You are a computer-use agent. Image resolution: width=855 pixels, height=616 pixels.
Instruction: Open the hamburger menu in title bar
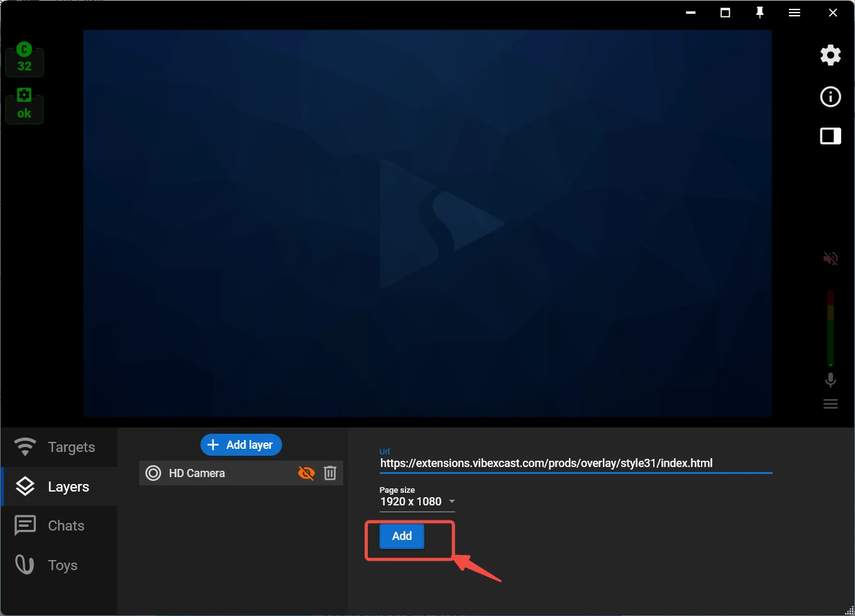(795, 13)
